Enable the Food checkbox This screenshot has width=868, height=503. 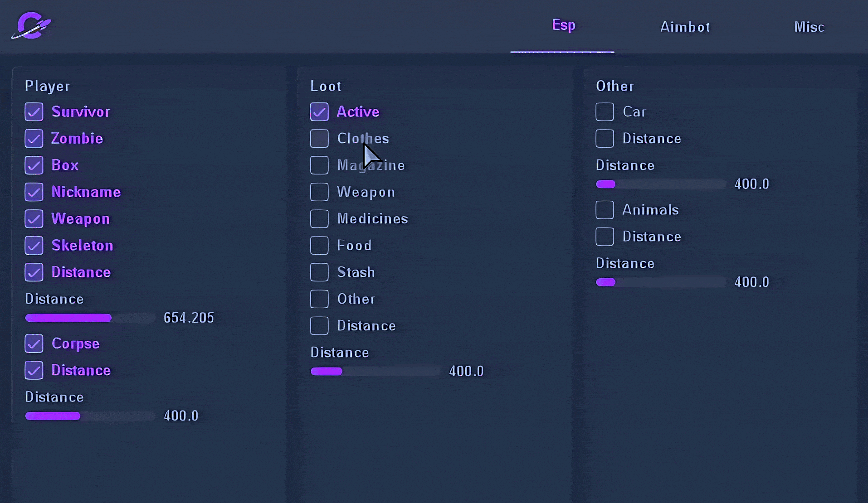click(x=319, y=246)
